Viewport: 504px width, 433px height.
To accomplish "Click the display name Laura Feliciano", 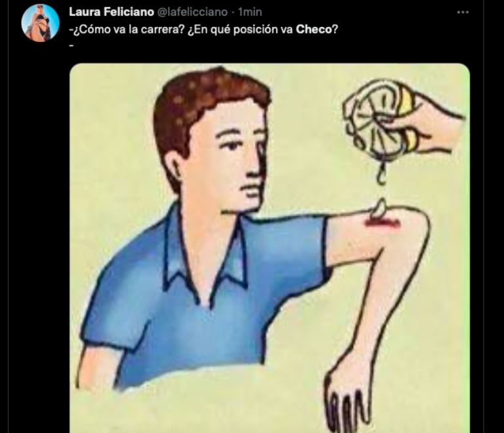I will pyautogui.click(x=112, y=12).
